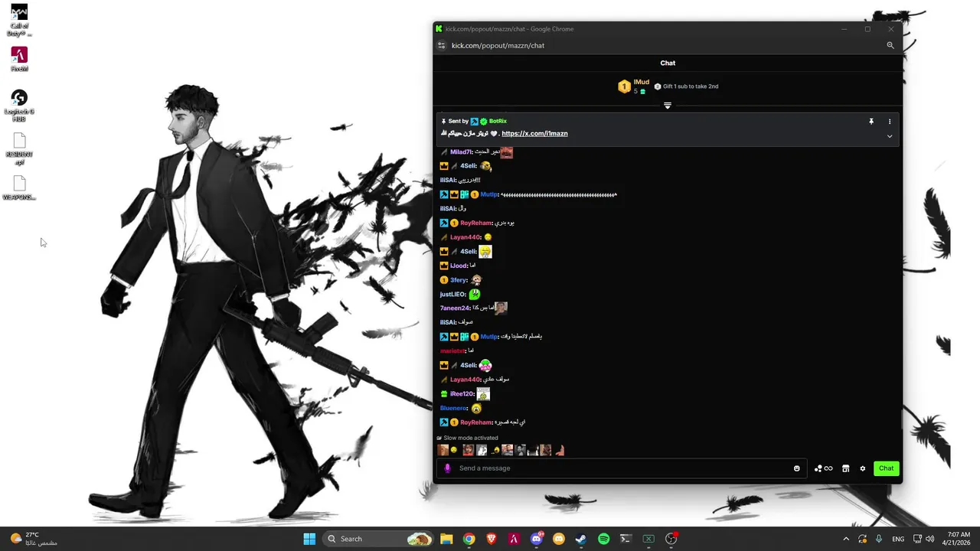The height and width of the screenshot is (551, 980).
Task: Select the WEAPONS desktop file
Action: tap(19, 188)
